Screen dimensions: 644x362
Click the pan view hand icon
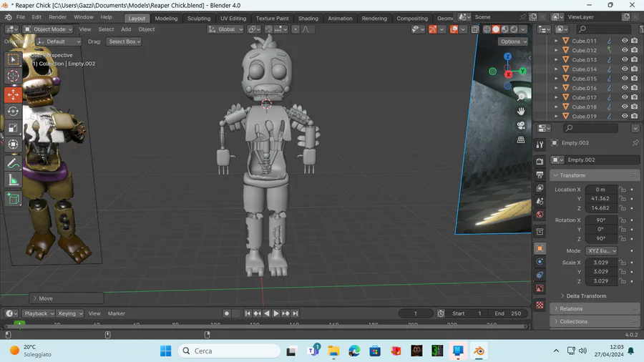click(521, 111)
